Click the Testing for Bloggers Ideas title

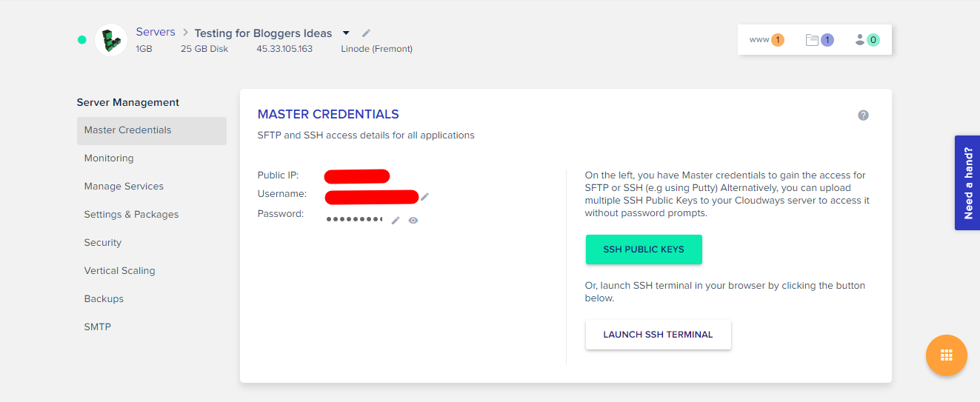point(263,33)
